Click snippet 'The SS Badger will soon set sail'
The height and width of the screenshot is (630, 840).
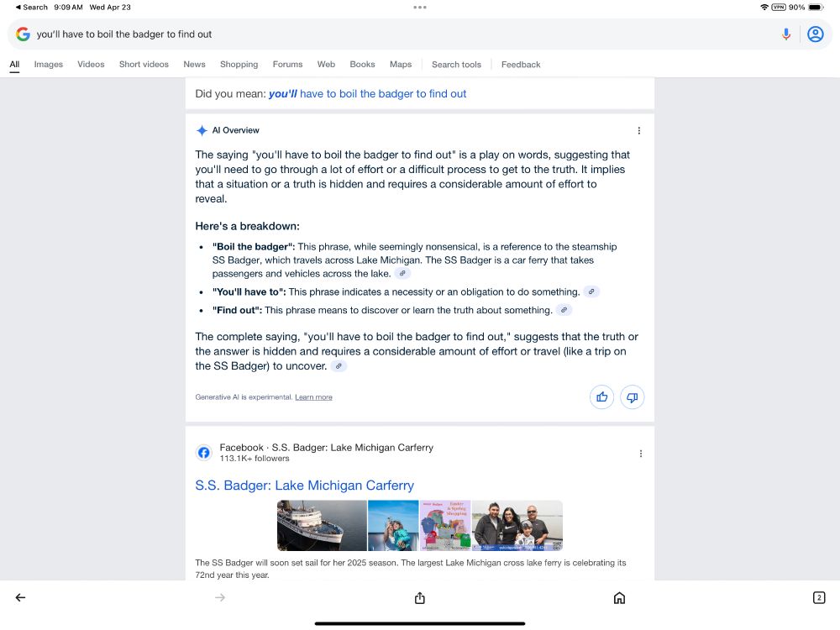(411, 569)
